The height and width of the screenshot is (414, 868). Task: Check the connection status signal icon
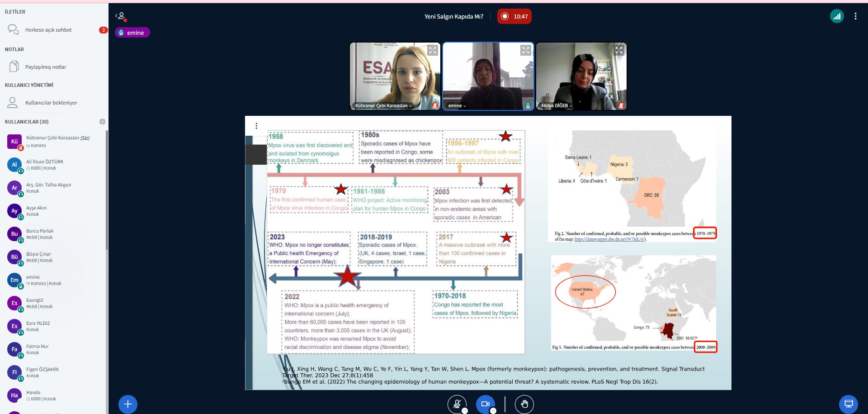(837, 16)
